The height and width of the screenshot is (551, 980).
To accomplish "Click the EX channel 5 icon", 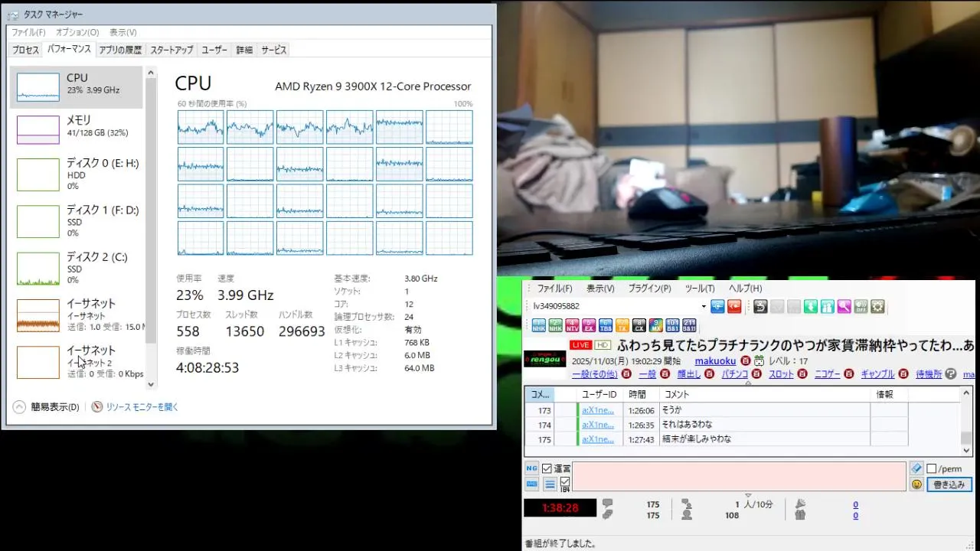I will coord(589,325).
